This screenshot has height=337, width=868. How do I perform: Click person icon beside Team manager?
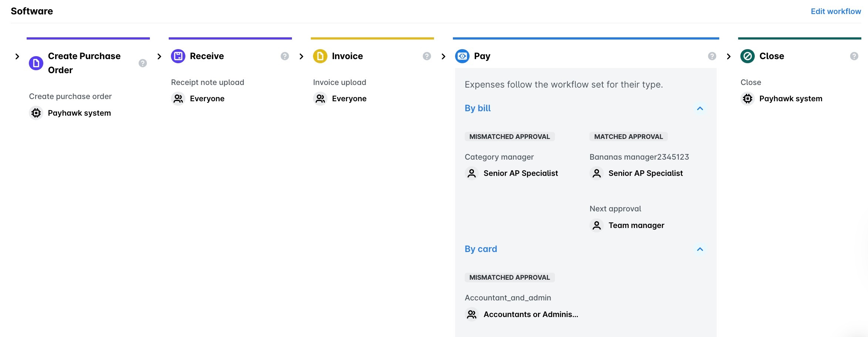[x=596, y=225]
